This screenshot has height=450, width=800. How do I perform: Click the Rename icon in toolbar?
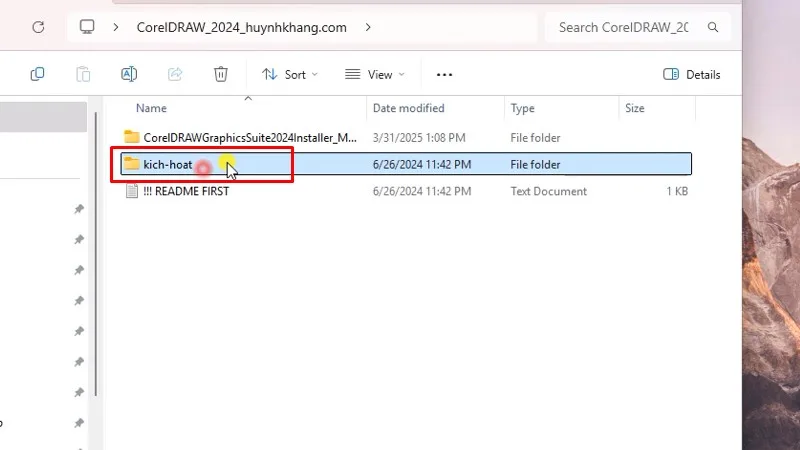129,74
